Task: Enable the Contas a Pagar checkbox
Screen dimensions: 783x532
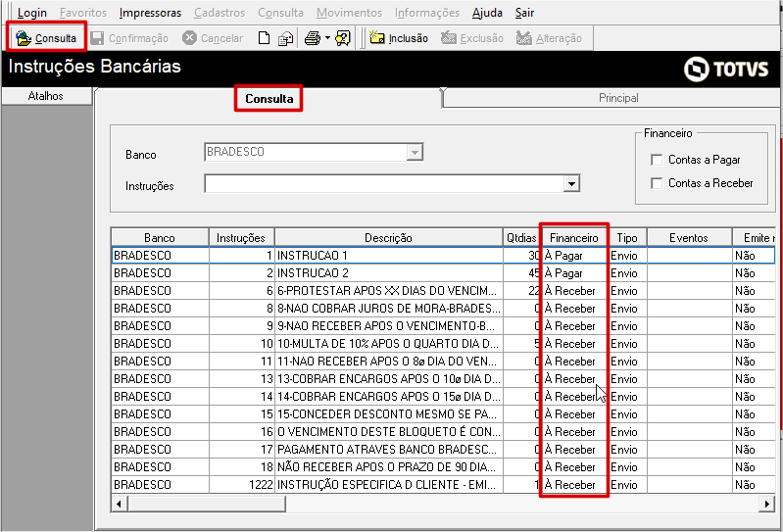Action: [657, 160]
